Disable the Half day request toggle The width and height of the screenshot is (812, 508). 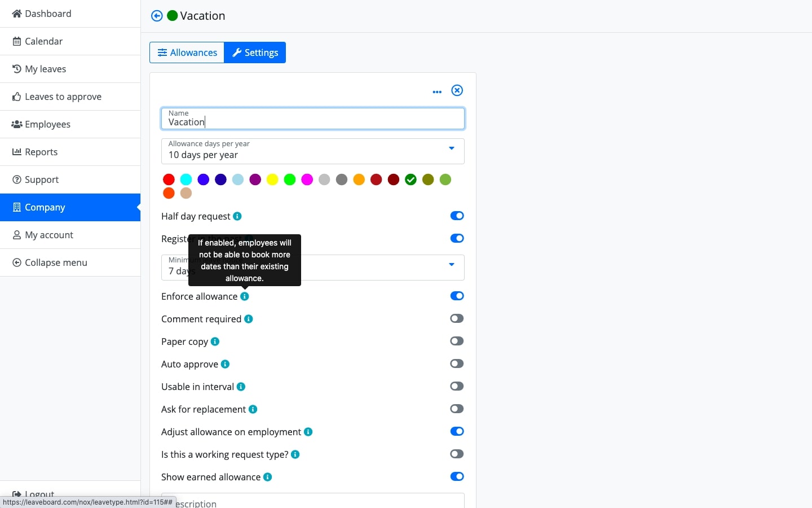tap(457, 216)
